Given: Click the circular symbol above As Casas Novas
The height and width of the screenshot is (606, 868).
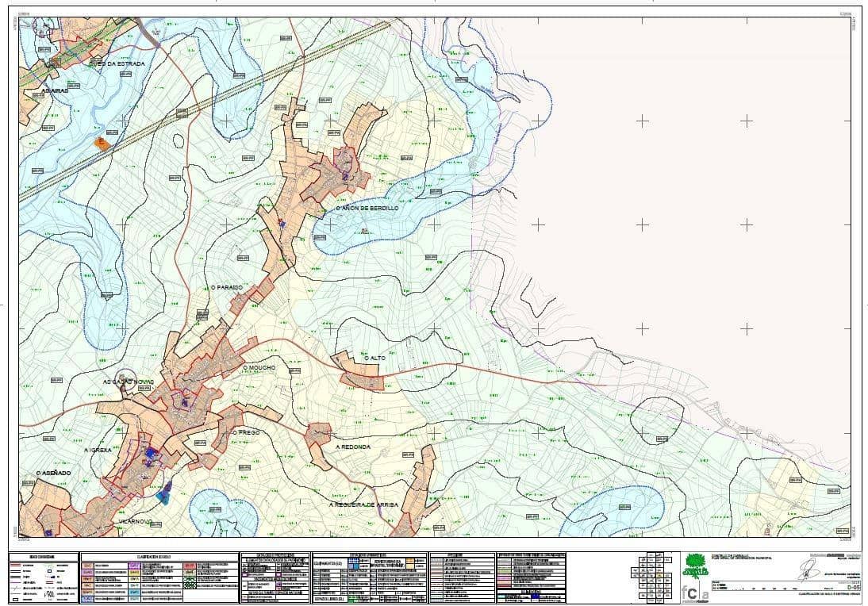Looking at the screenshot, I should (x=125, y=378).
